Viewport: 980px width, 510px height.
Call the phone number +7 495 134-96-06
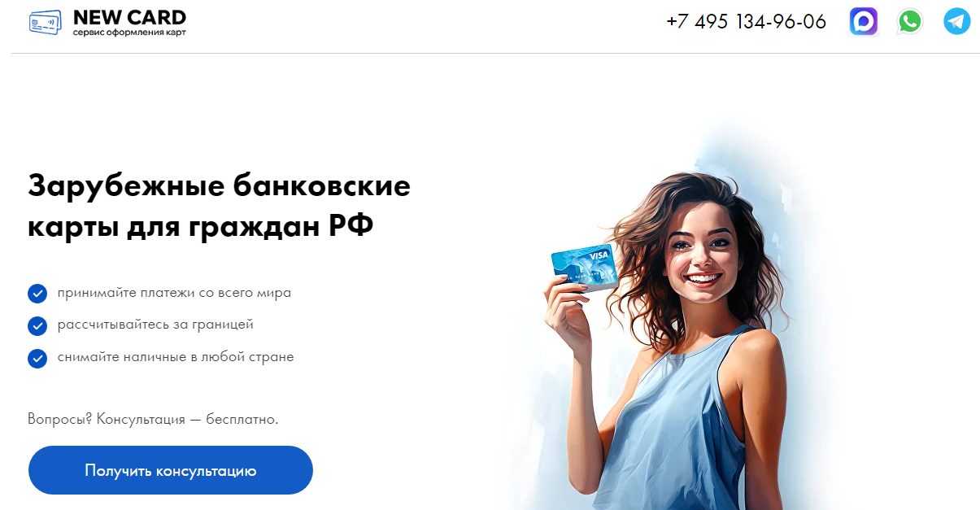(x=746, y=21)
